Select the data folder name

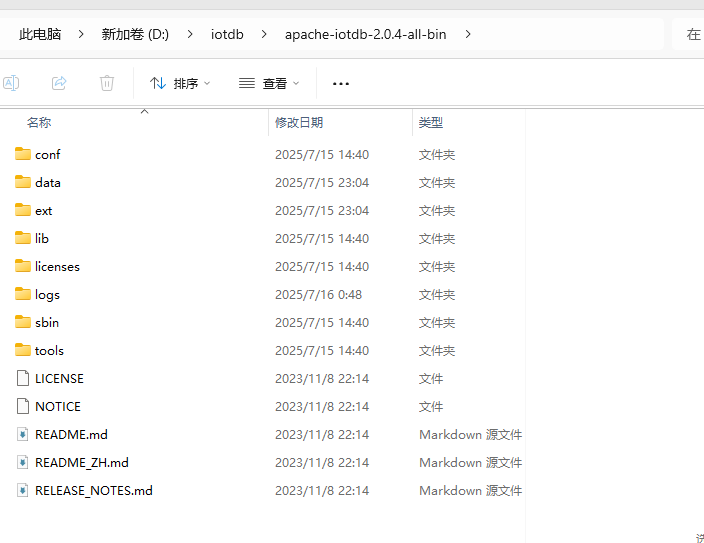click(48, 182)
